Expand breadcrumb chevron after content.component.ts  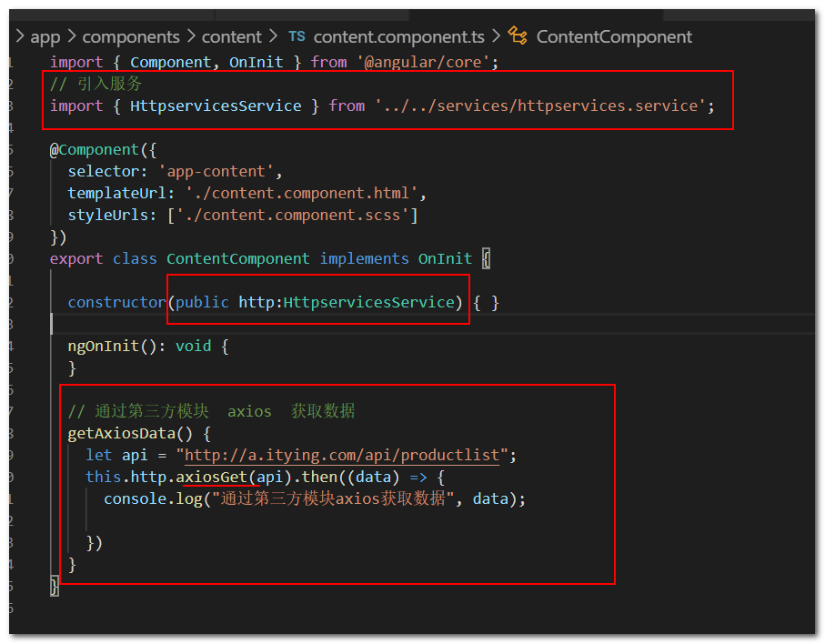(496, 36)
